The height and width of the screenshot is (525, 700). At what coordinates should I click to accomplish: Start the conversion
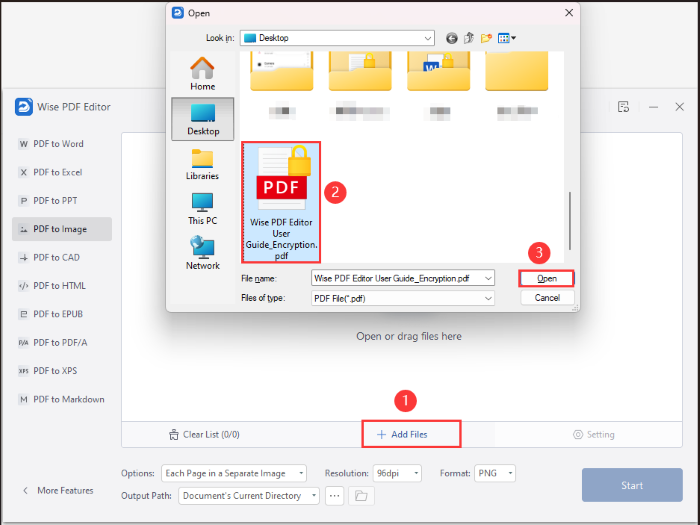point(632,485)
